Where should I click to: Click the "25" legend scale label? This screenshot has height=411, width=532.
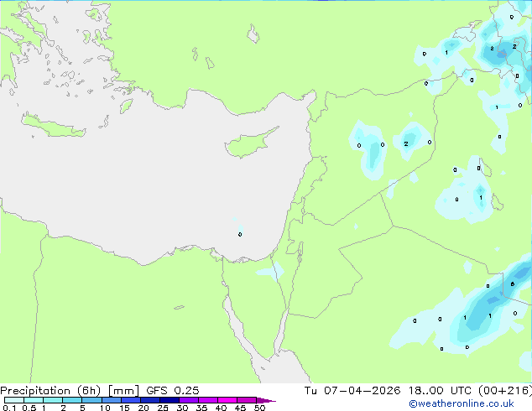(163, 408)
